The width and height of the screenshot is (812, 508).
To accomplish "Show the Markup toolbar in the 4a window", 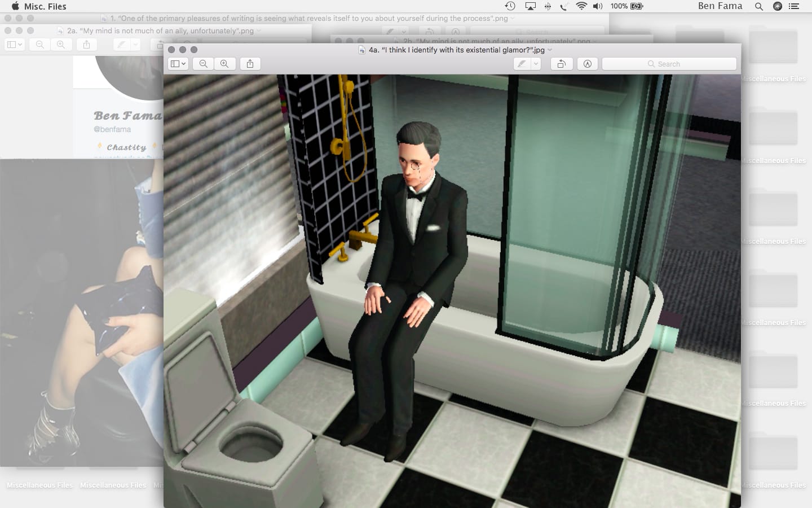I will pyautogui.click(x=587, y=64).
